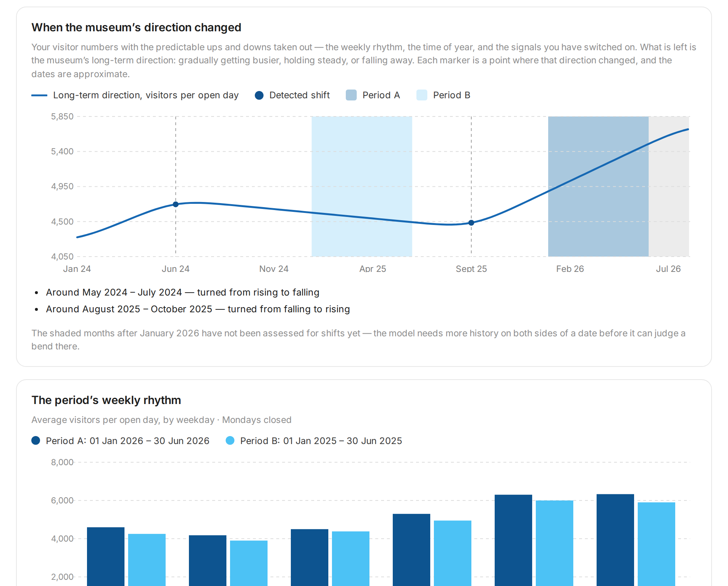This screenshot has width=728, height=586.
Task: Click the 'Period B: 01 Jan 2025 – 30 Jun 2025' legend
Action: pyautogui.click(x=314, y=441)
